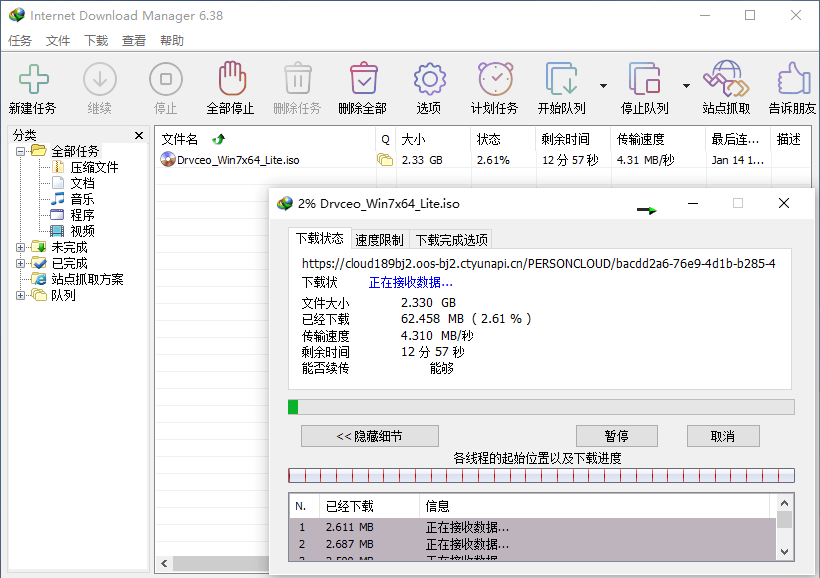Image resolution: width=820 pixels, height=578 pixels.
Task: Select 视频 category
Action: pyautogui.click(x=82, y=231)
